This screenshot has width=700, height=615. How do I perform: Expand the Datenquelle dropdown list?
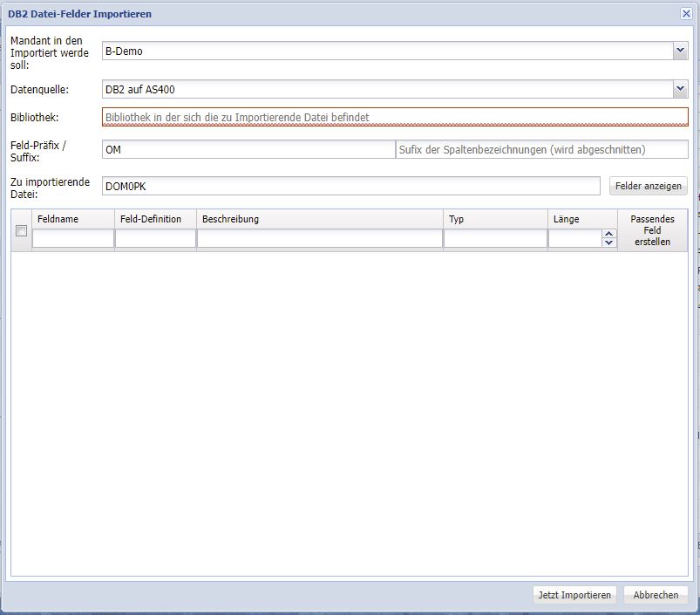(680, 89)
